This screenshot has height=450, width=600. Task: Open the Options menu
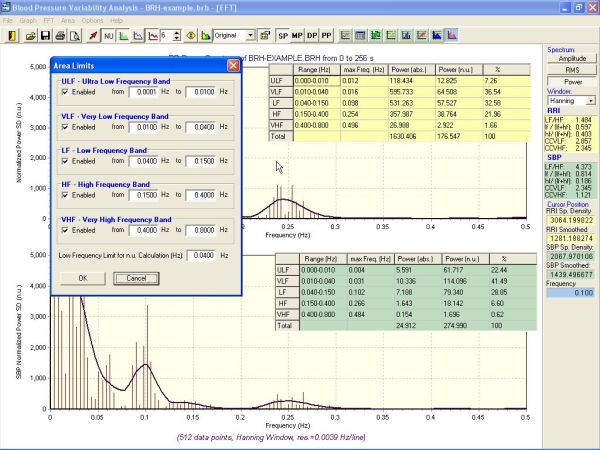[x=92, y=20]
